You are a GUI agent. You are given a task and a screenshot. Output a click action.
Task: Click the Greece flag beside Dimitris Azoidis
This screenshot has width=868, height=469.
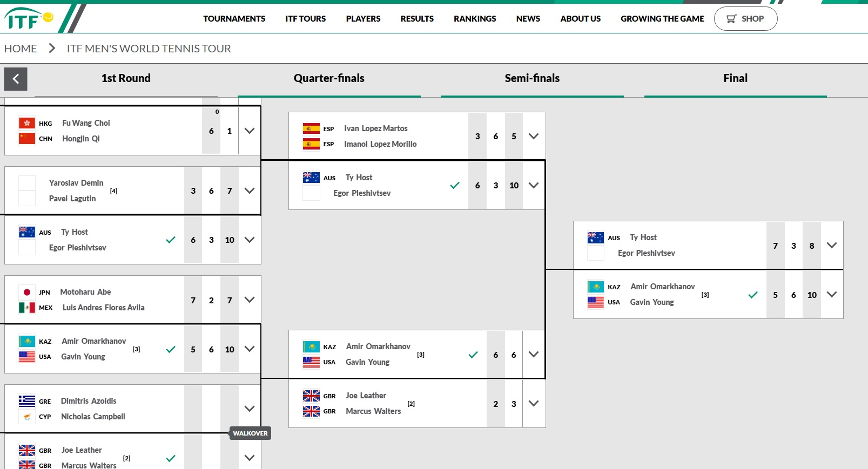[27, 401]
